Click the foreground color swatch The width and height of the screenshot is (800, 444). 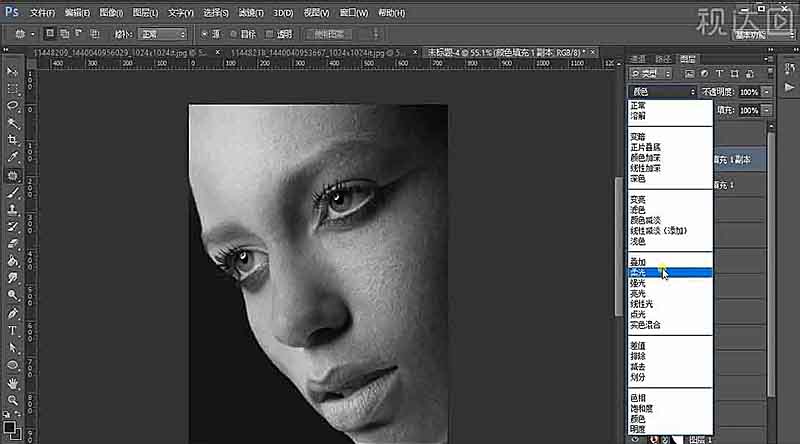tap(9, 428)
